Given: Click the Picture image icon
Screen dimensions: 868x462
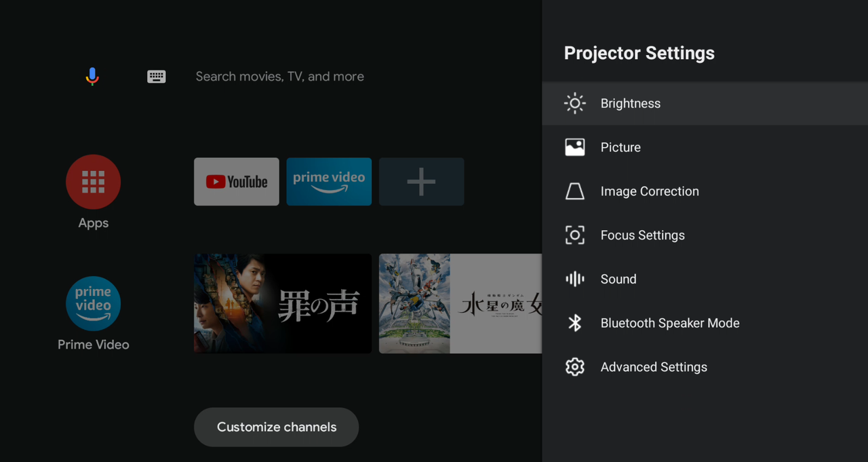Looking at the screenshot, I should point(574,147).
